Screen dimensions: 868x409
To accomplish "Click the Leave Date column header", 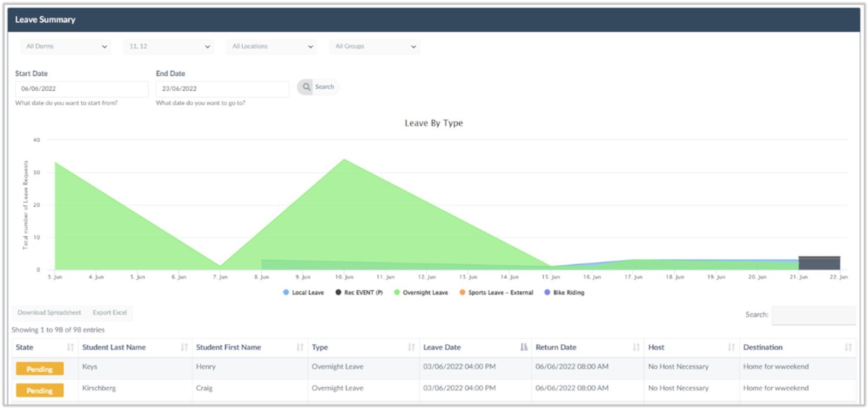I will coord(475,347).
